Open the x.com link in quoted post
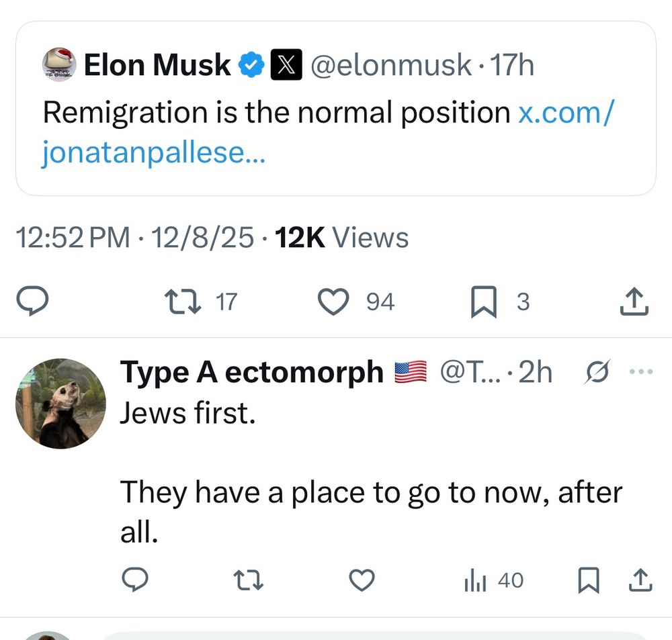Image resolution: width=672 pixels, height=640 pixels. pyautogui.click(x=564, y=113)
